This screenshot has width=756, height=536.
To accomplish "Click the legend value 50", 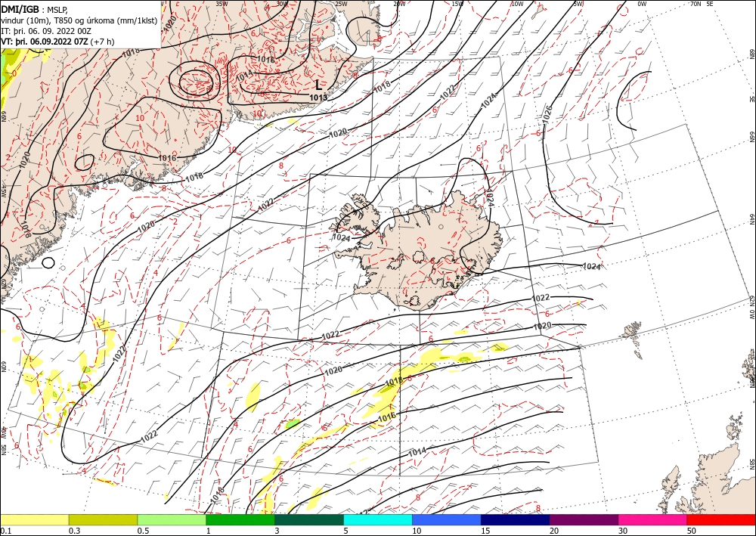I will (x=692, y=531).
